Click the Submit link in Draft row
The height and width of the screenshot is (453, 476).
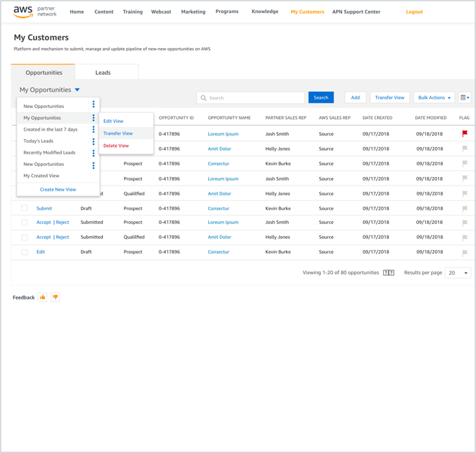44,208
